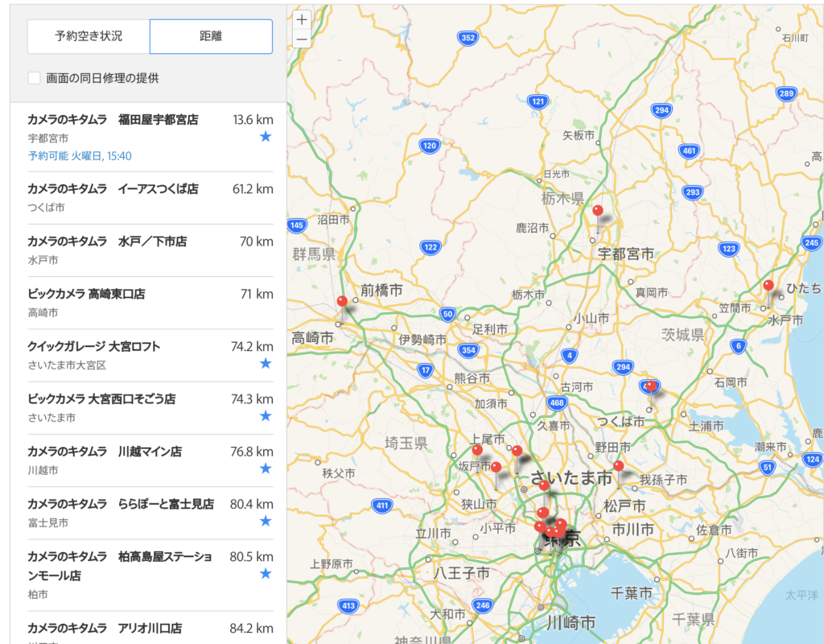Viewport: 824px width, 644px height.
Task: Select the red map pin near 水戸市
Action: pos(768,286)
